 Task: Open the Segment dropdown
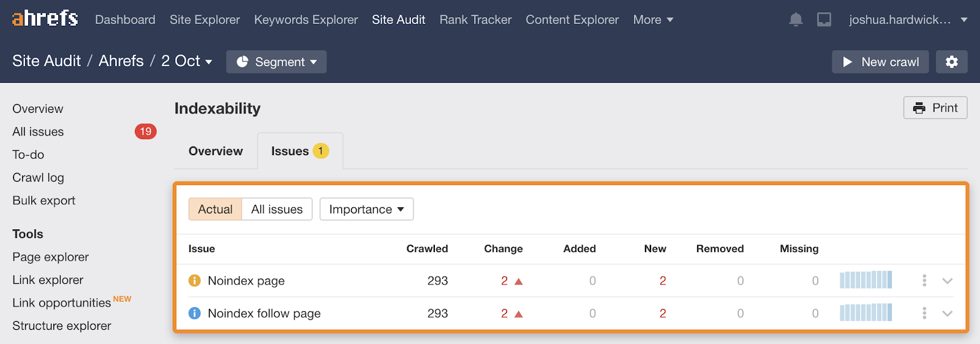[276, 62]
